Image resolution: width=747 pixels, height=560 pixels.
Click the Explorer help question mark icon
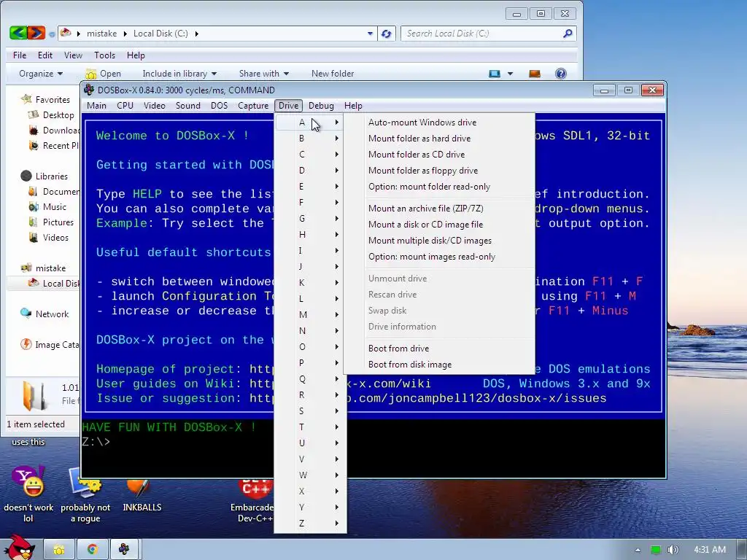[561, 74]
